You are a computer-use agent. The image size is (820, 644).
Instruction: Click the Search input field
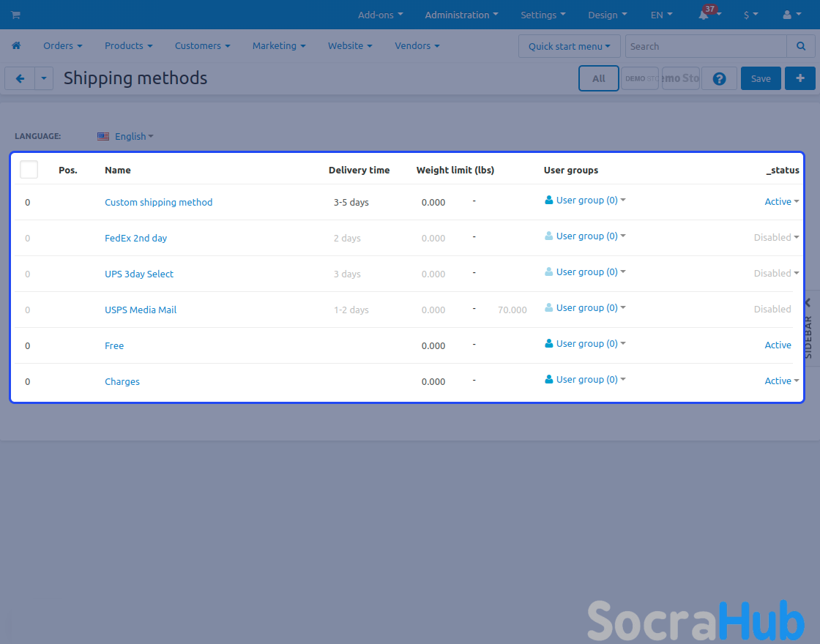[706, 46]
